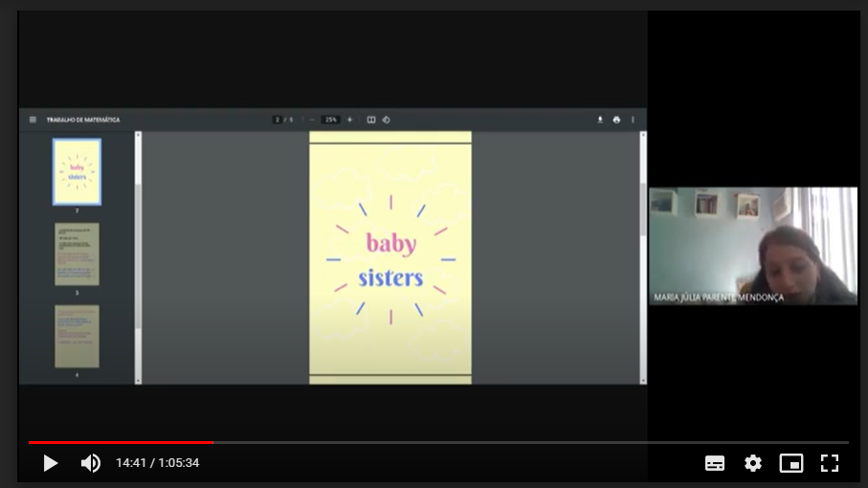Print the PDF document
Viewport: 868px width, 488px height.
pyautogui.click(x=616, y=120)
